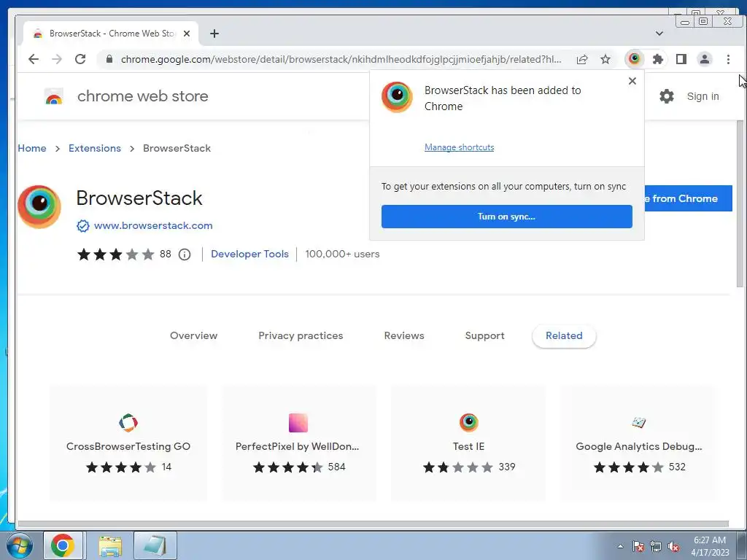747x560 pixels.
Task: Go to Home breadcrumb
Action: (x=32, y=148)
